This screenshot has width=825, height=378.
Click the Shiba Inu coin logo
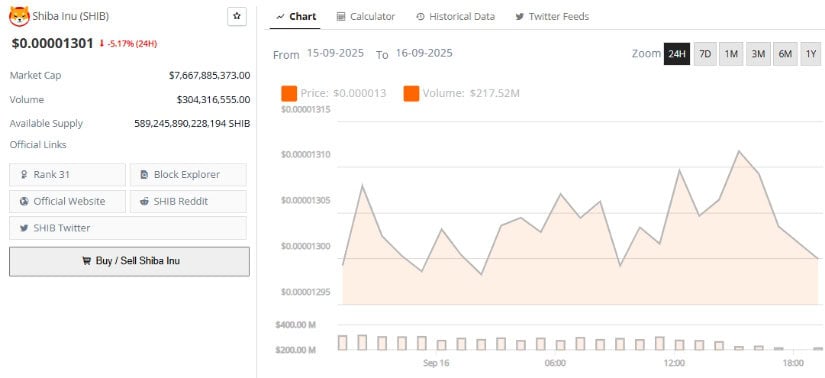pos(19,16)
